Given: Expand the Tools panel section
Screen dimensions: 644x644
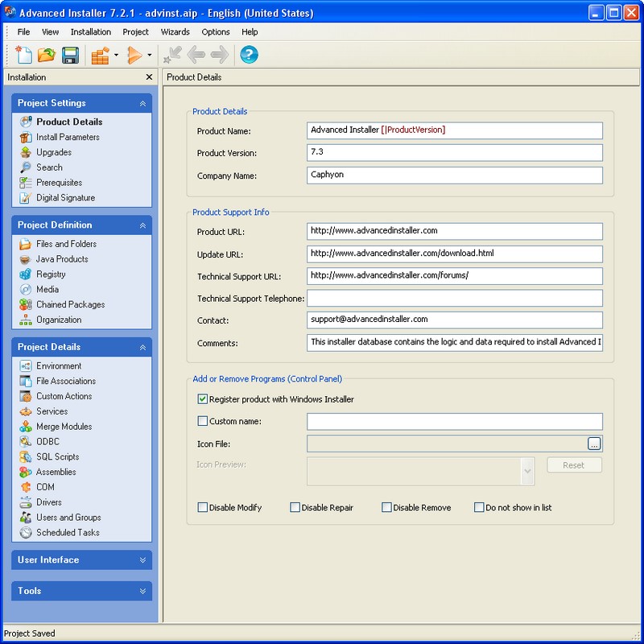Looking at the screenshot, I should (81, 591).
